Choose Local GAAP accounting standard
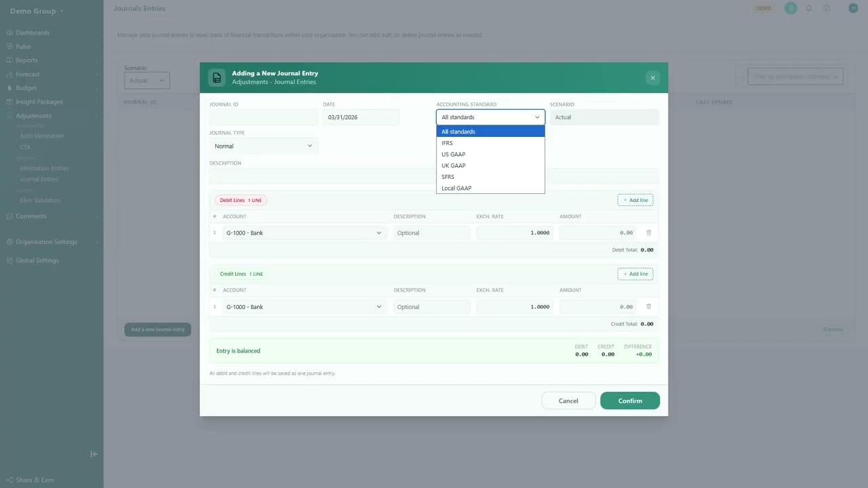 pos(490,188)
